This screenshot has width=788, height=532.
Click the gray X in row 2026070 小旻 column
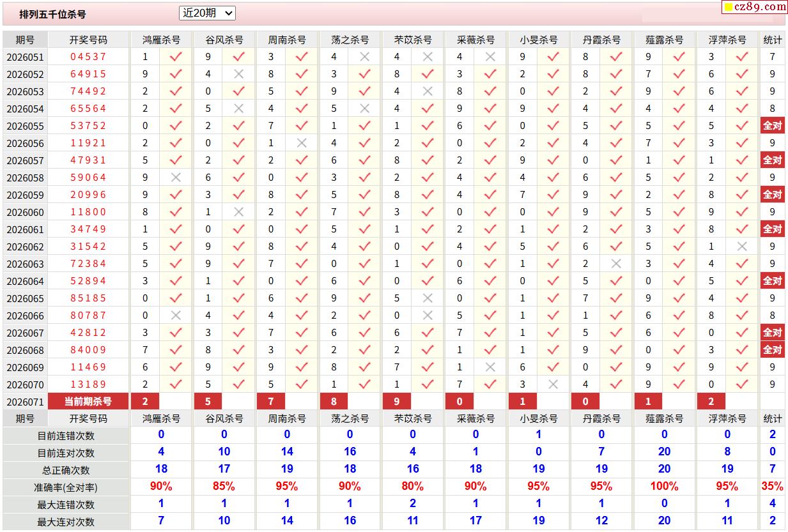tap(553, 384)
